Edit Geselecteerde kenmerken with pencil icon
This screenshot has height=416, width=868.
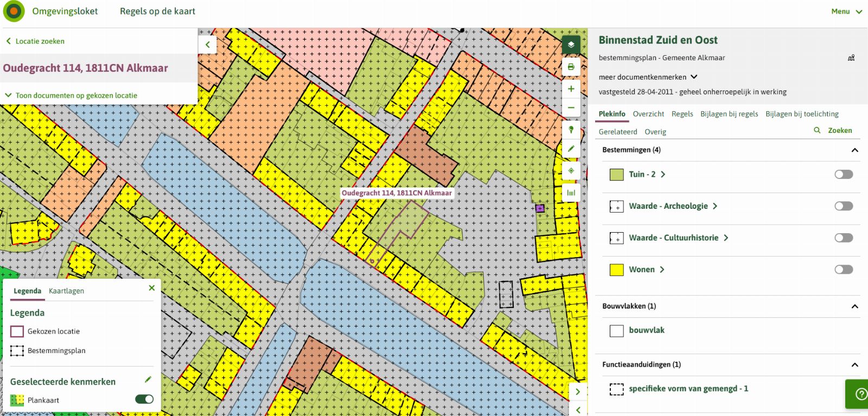click(148, 380)
